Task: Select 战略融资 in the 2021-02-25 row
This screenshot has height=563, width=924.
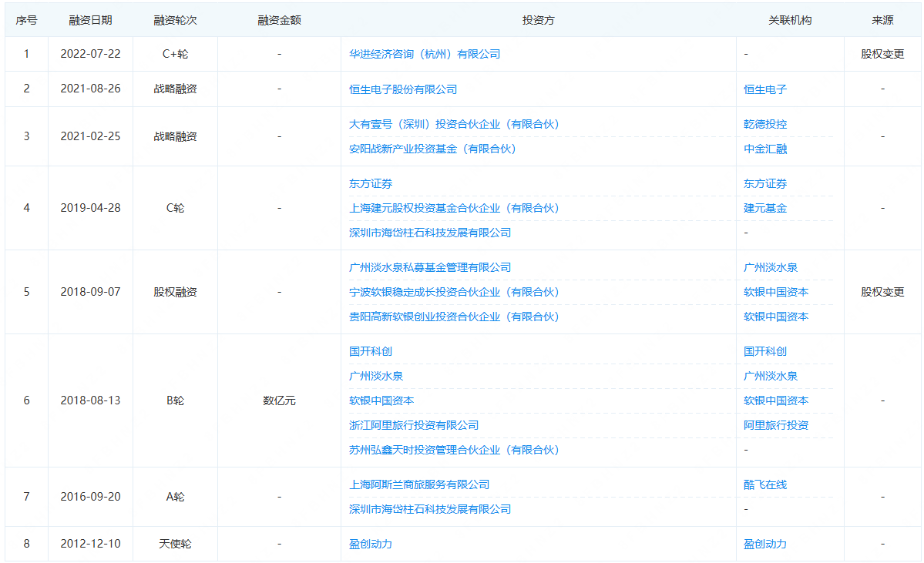Action: (175, 136)
